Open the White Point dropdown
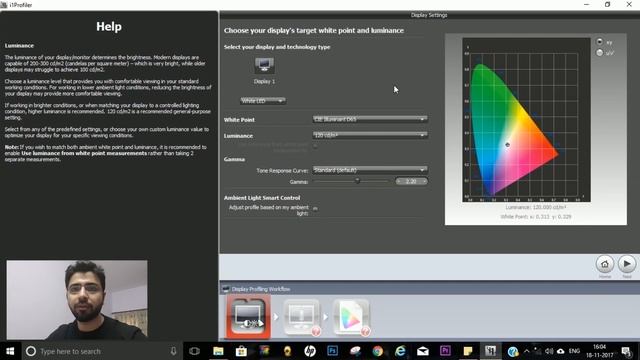The image size is (640, 360). (x=370, y=119)
